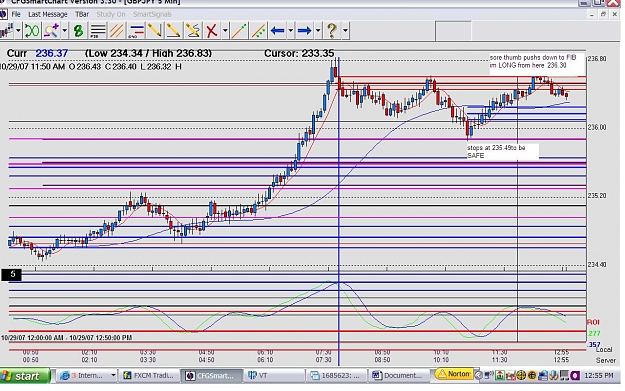
Task: Open the TBar menu
Action: (82, 14)
